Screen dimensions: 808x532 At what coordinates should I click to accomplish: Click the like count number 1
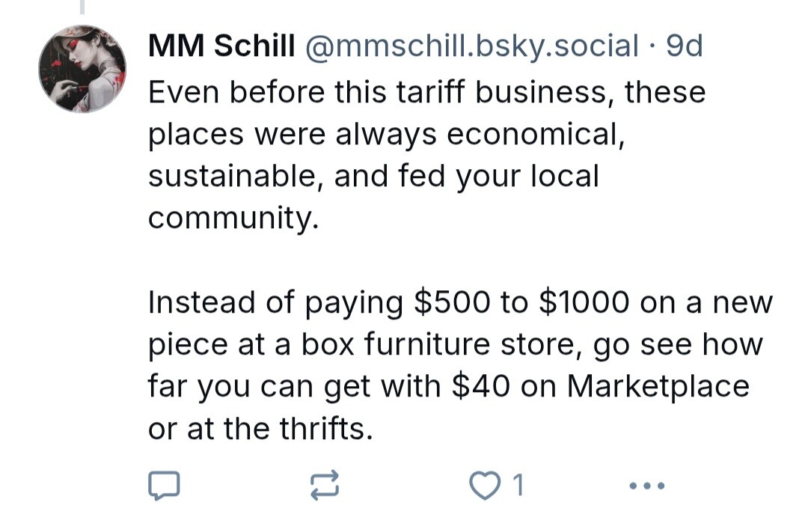[x=518, y=485]
